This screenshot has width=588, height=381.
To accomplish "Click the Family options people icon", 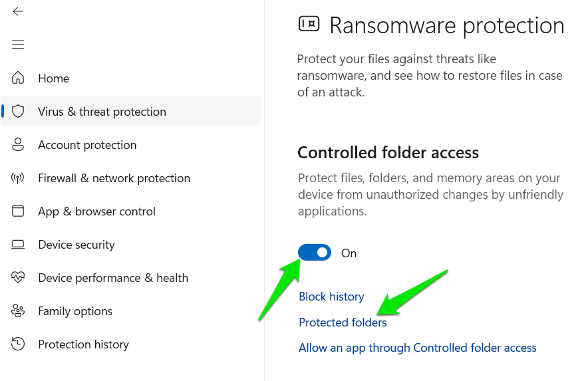I will point(18,311).
